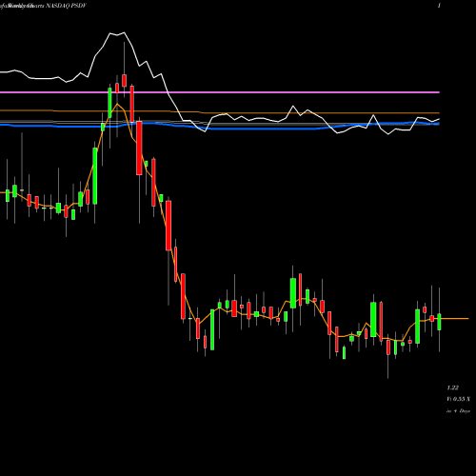Click the '4 Days' label
Image resolution: width=476 pixels, height=476 pixels.
[x=459, y=410]
